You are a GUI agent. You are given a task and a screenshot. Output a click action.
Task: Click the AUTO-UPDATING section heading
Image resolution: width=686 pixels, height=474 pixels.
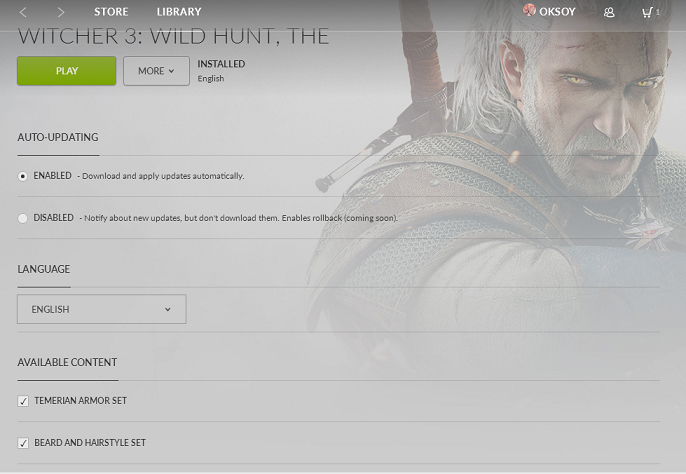coord(58,137)
